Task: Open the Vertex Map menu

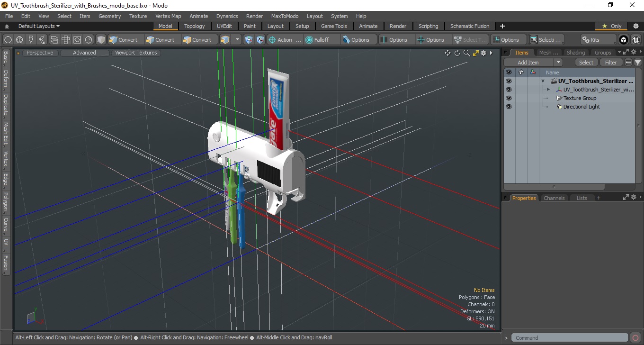Action: click(x=168, y=16)
